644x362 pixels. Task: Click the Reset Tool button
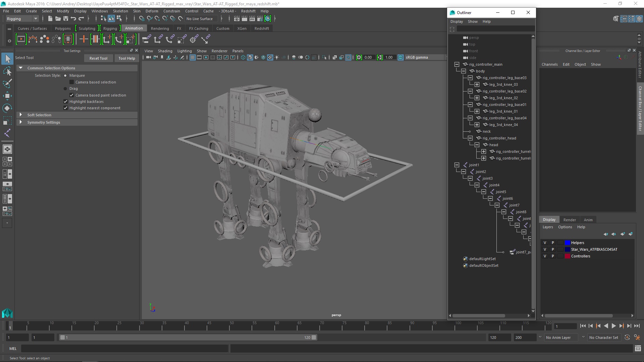98,58
